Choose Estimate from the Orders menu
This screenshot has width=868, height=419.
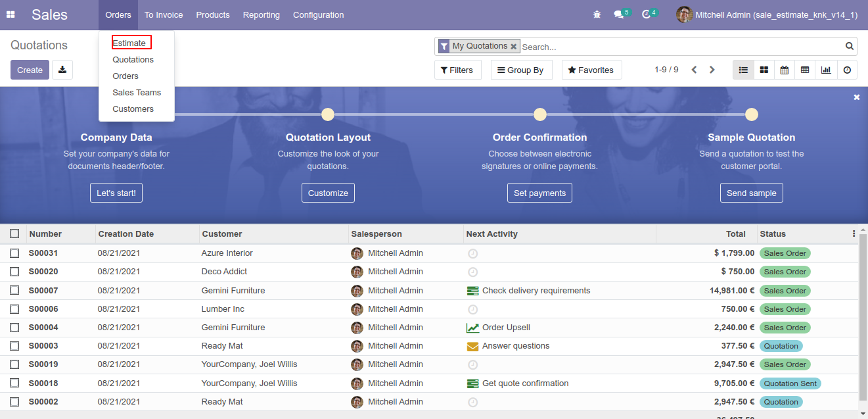[129, 43]
